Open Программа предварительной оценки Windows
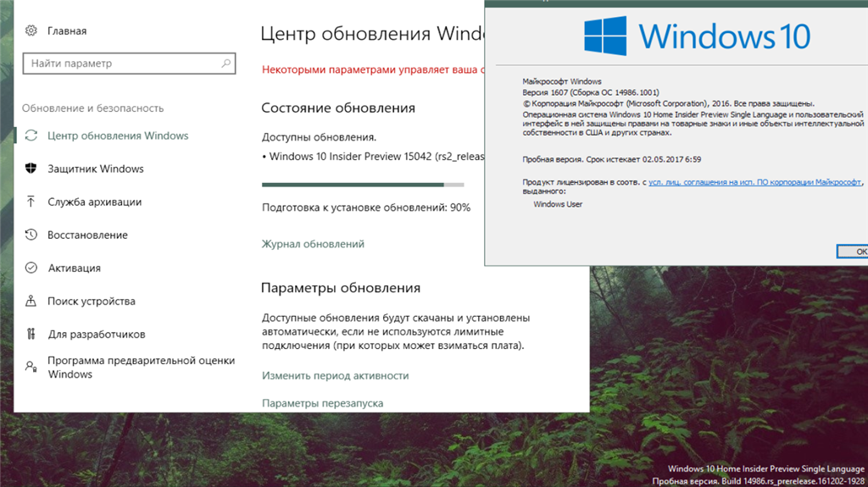Screen dimensions: 868x487 point(142,367)
